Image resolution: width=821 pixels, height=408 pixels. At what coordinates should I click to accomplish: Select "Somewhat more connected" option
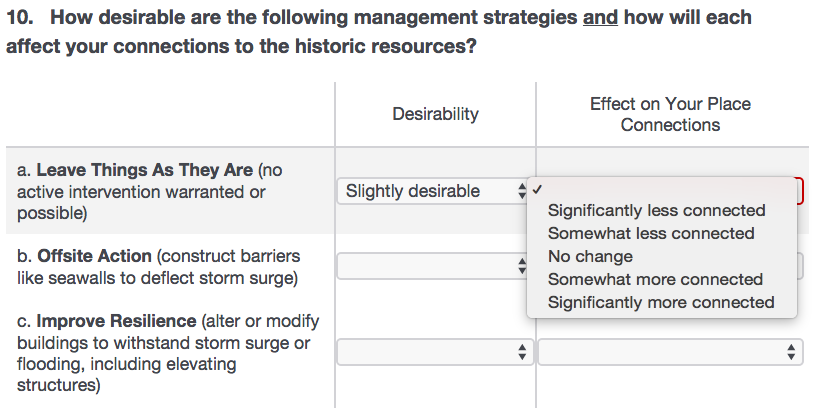655,280
